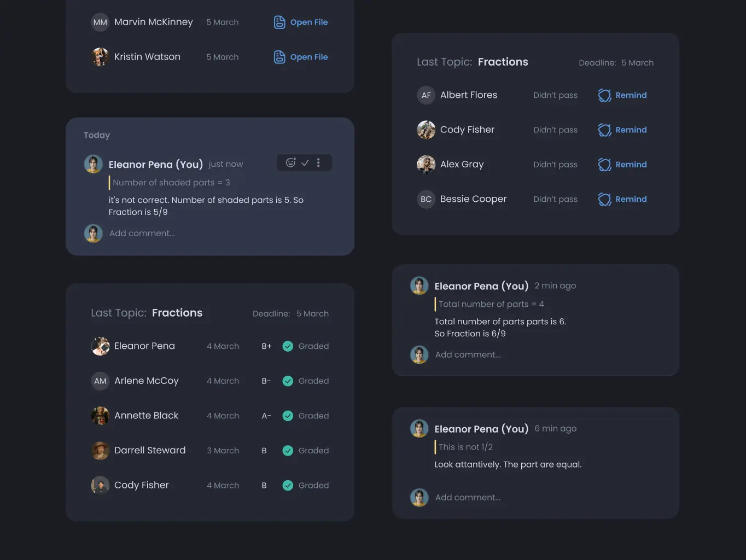Viewport: 746px width, 560px height.
Task: Click the Graded check icon for Eleanor Pena
Action: pos(288,346)
